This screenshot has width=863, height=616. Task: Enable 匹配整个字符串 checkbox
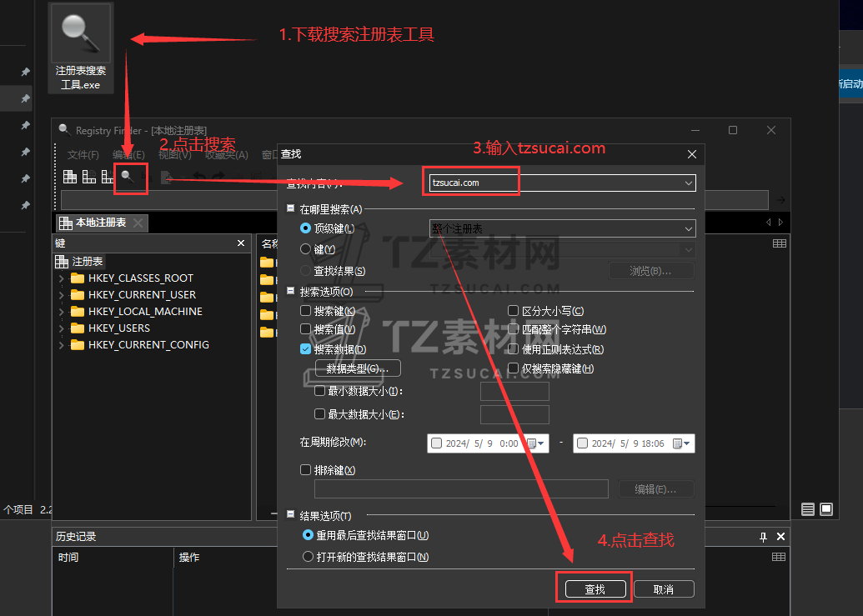513,329
